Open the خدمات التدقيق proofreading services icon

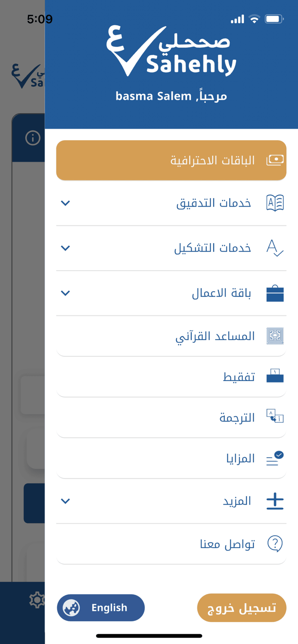pyautogui.click(x=274, y=202)
